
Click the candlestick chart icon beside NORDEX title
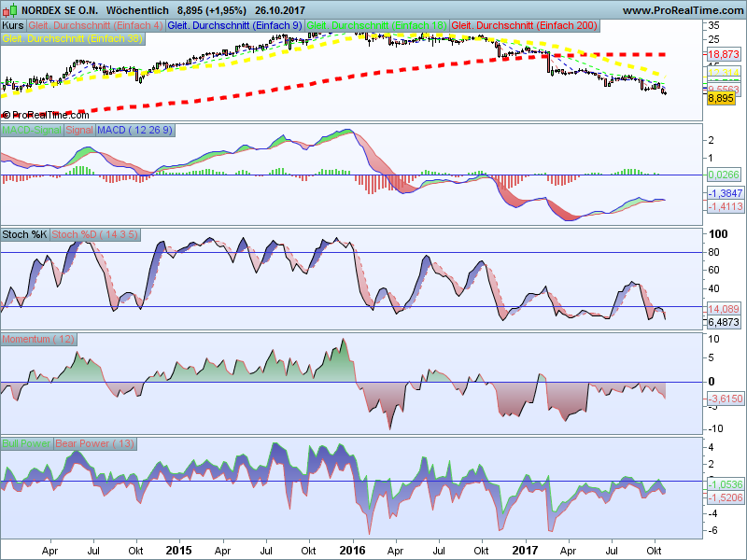click(10, 9)
